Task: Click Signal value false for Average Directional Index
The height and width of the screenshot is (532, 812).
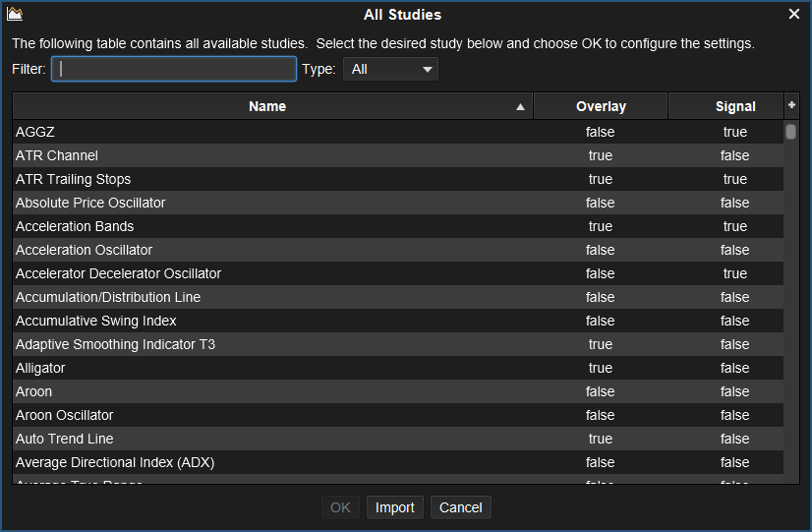Action: [x=735, y=462]
